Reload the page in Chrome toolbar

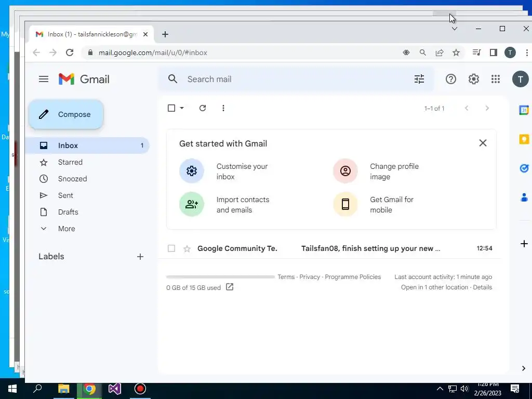[x=70, y=52]
